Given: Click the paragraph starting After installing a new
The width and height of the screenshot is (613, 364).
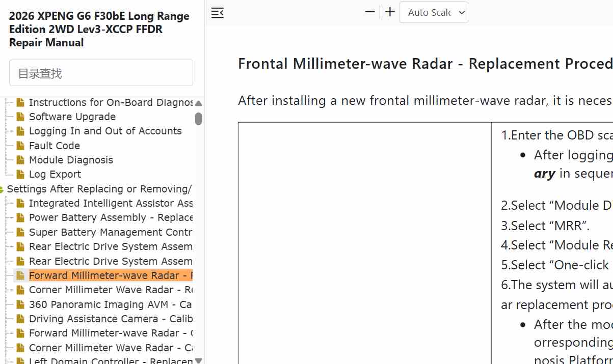Looking at the screenshot, I should (425, 100).
